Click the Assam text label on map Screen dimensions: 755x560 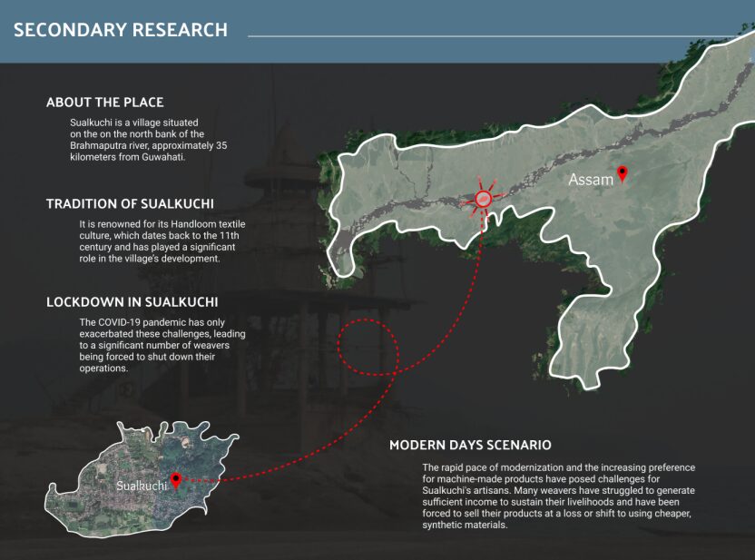coord(590,180)
